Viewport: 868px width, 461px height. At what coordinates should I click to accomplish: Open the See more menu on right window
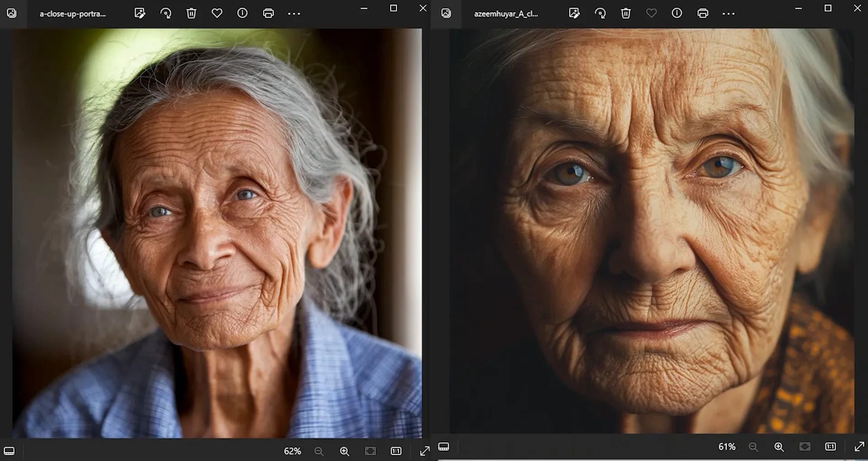point(728,13)
